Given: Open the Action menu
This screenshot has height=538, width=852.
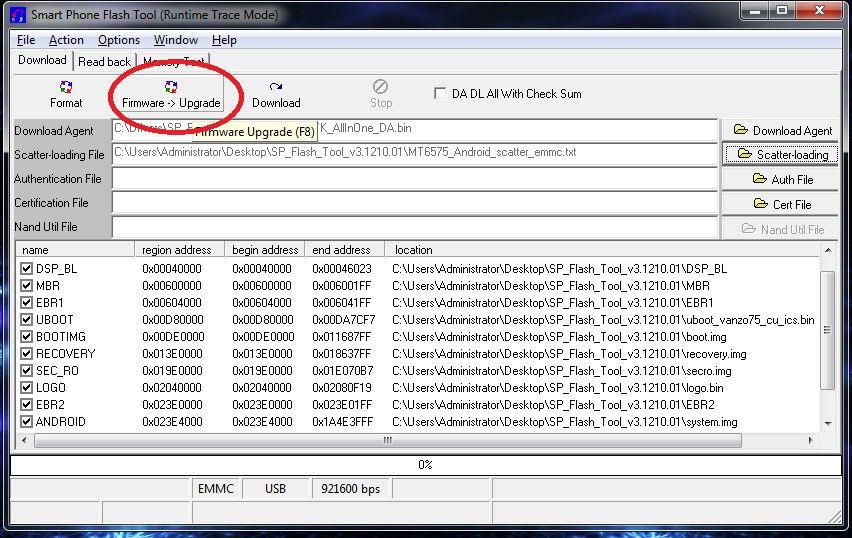Looking at the screenshot, I should tap(66, 40).
